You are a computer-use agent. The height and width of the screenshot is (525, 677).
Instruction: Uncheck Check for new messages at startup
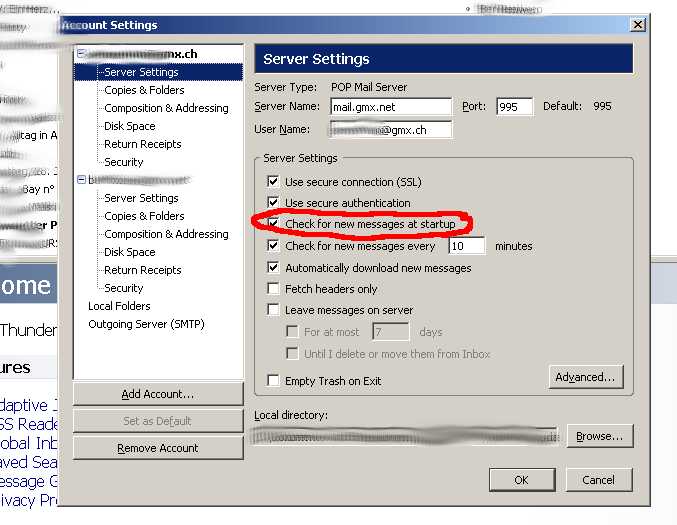pos(273,225)
